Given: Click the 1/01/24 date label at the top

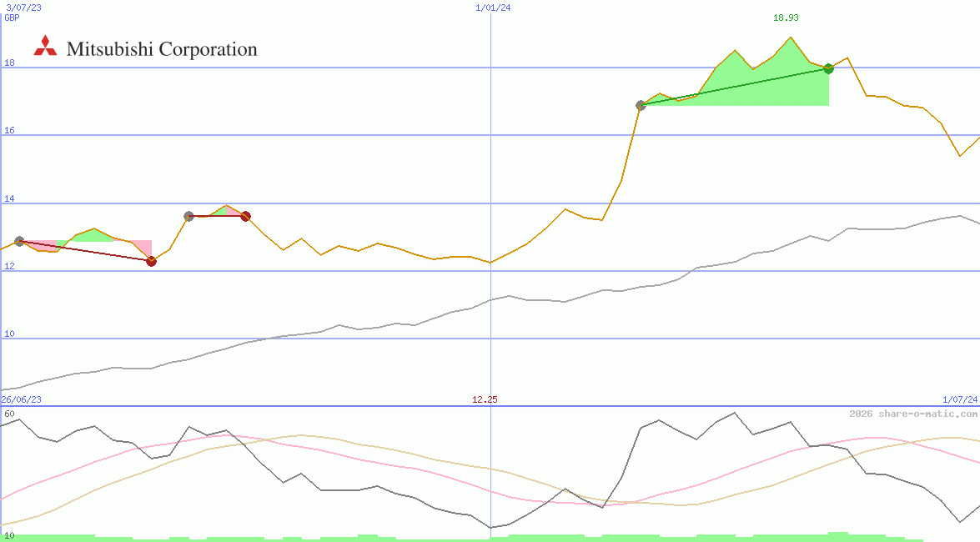Looking at the screenshot, I should click(x=493, y=8).
